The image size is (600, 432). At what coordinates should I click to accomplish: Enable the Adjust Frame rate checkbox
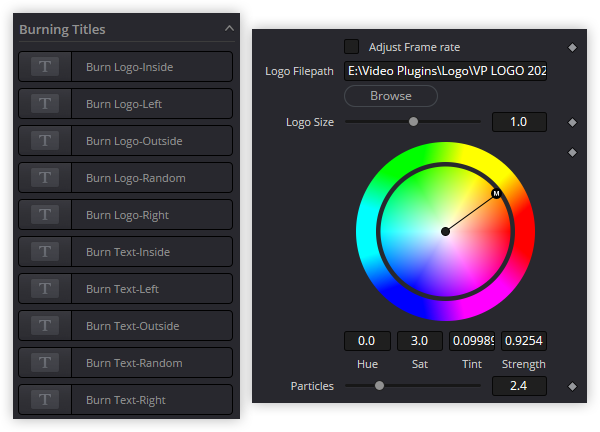click(351, 47)
